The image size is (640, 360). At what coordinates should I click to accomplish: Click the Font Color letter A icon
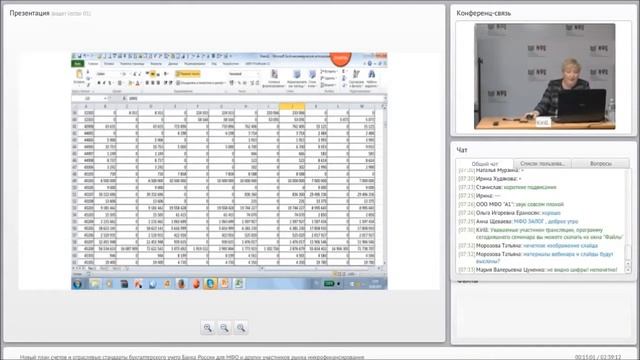click(x=138, y=83)
